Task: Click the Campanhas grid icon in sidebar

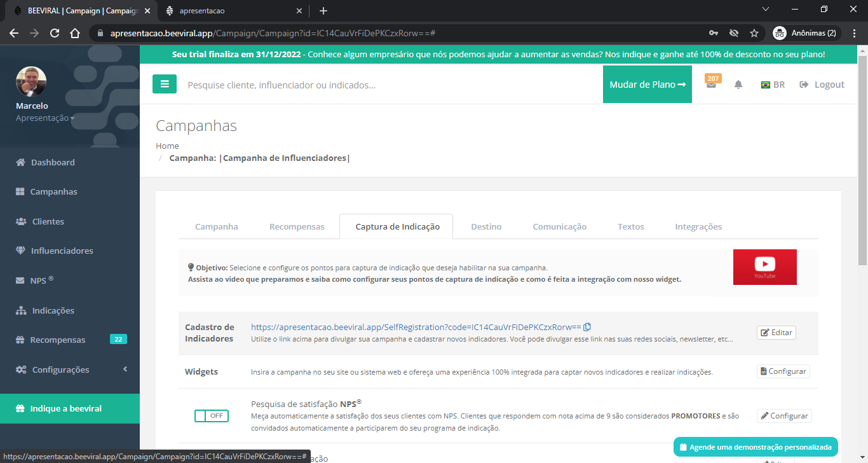Action: 20,191
